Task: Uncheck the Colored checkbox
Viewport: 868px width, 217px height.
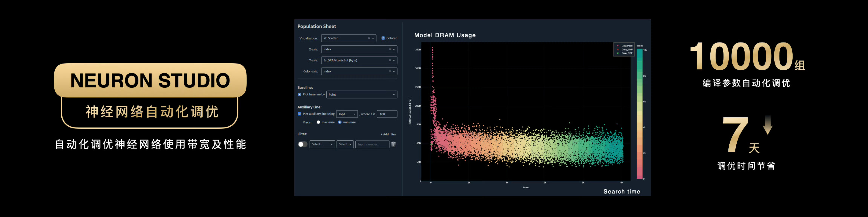Action: (x=383, y=38)
